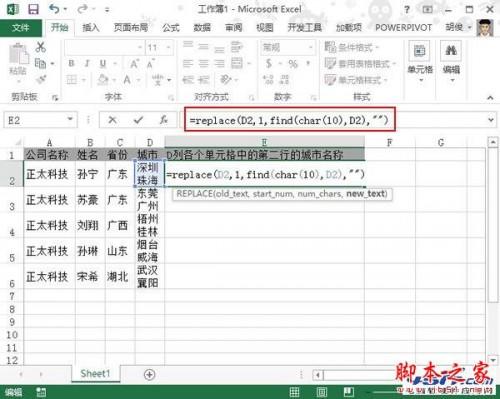Open 单元格样式 cell styles menu

(356, 80)
